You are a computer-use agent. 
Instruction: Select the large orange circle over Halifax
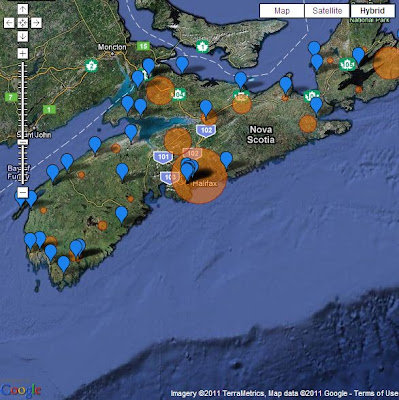click(199, 176)
